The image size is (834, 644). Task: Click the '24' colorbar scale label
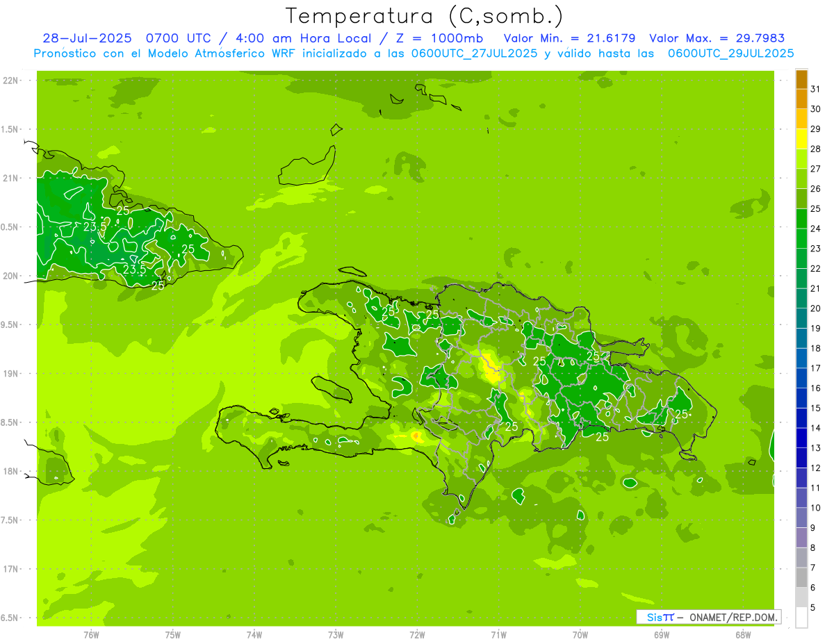point(816,228)
